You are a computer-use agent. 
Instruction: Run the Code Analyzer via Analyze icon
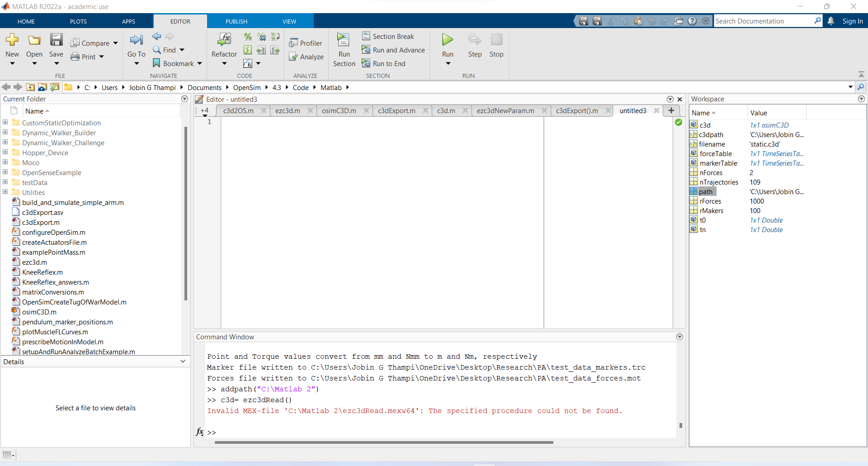point(307,57)
